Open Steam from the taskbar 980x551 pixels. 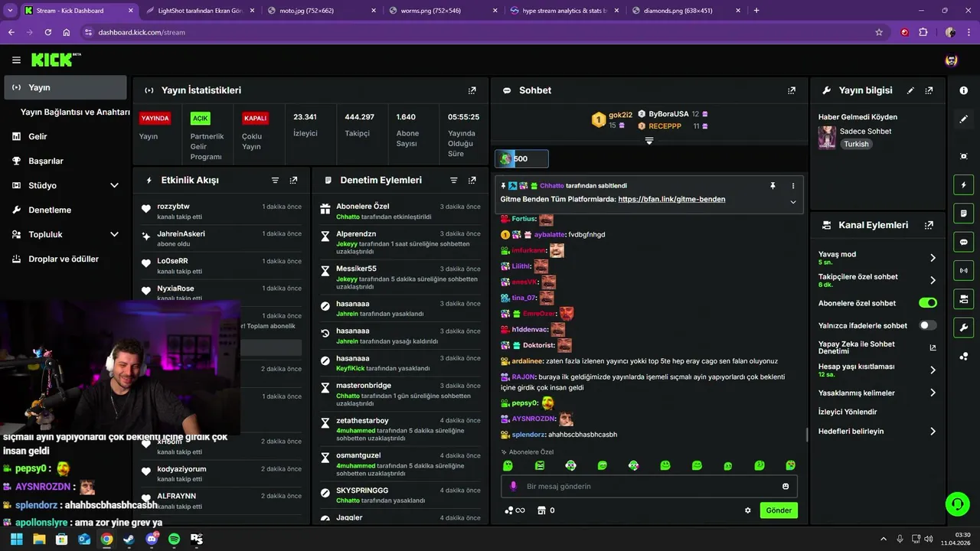[x=129, y=539]
